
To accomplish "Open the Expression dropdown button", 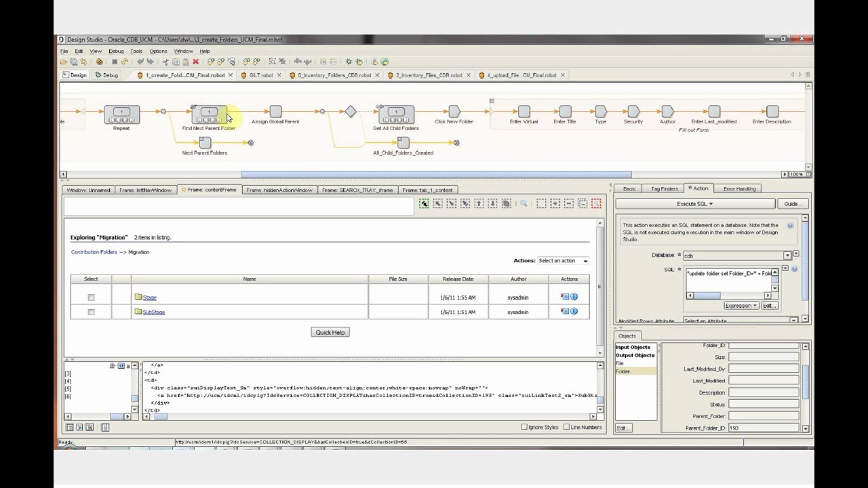I will click(742, 306).
